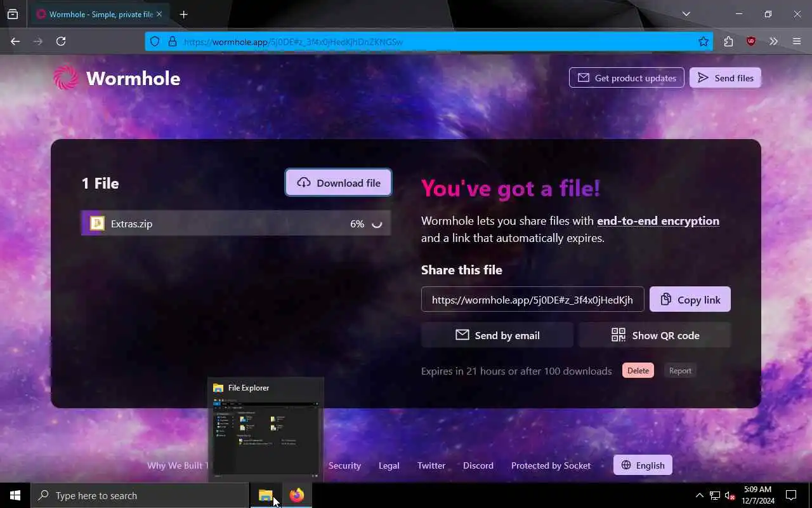Bookmark this page with the star
This screenshot has width=812, height=508.
click(x=704, y=41)
